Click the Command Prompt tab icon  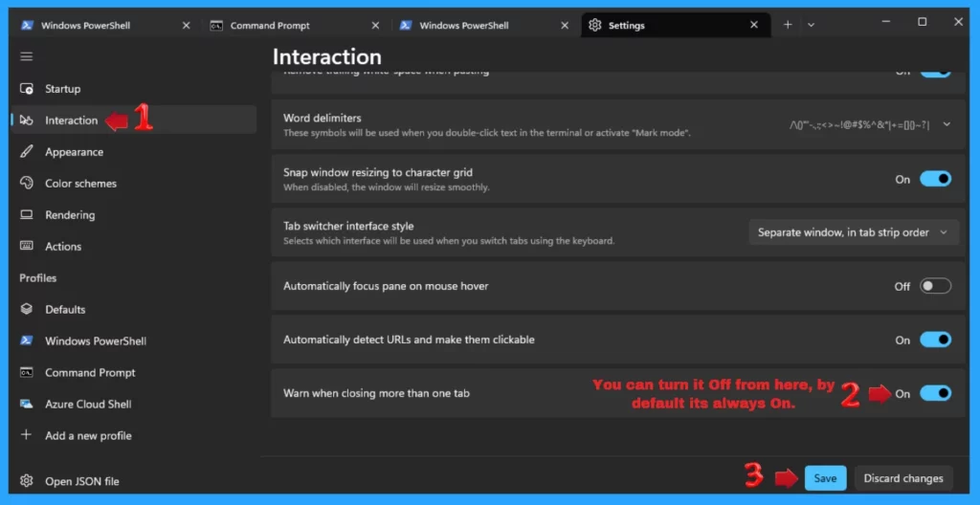coord(216,26)
